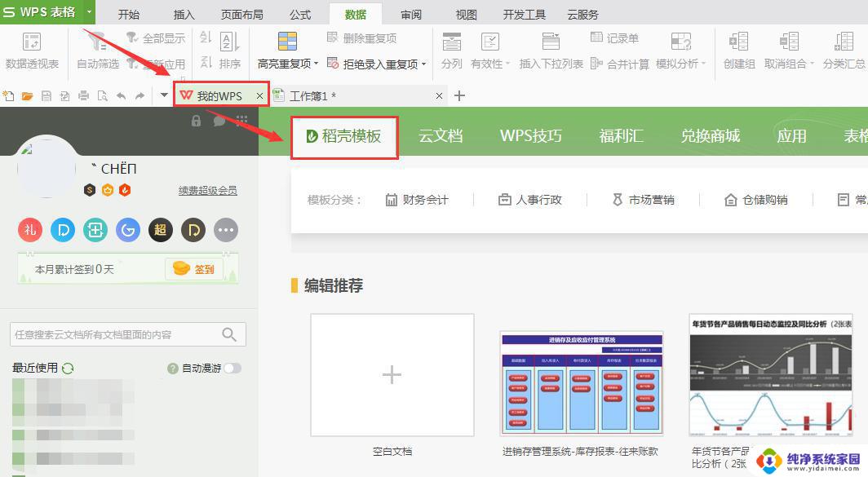Open the 云文档 navigation tab
This screenshot has width=868, height=477.
coord(441,136)
